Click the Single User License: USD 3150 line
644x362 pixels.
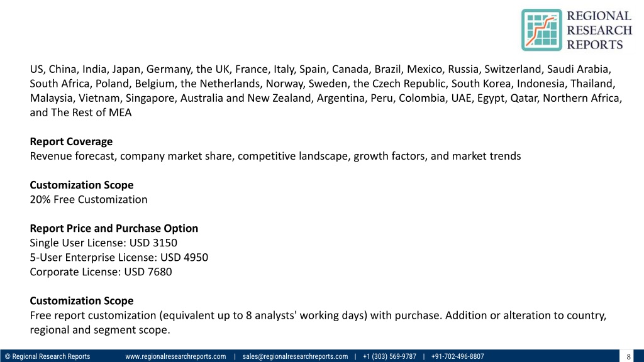104,243
